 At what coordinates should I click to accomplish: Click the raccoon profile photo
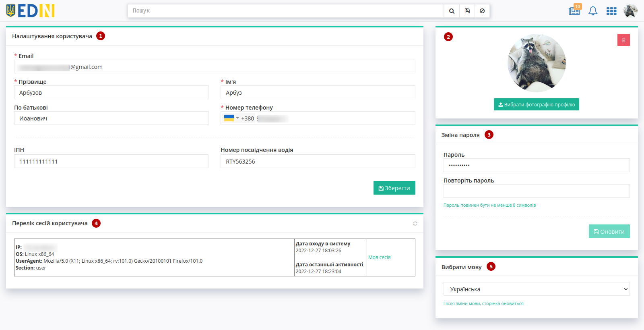click(537, 63)
